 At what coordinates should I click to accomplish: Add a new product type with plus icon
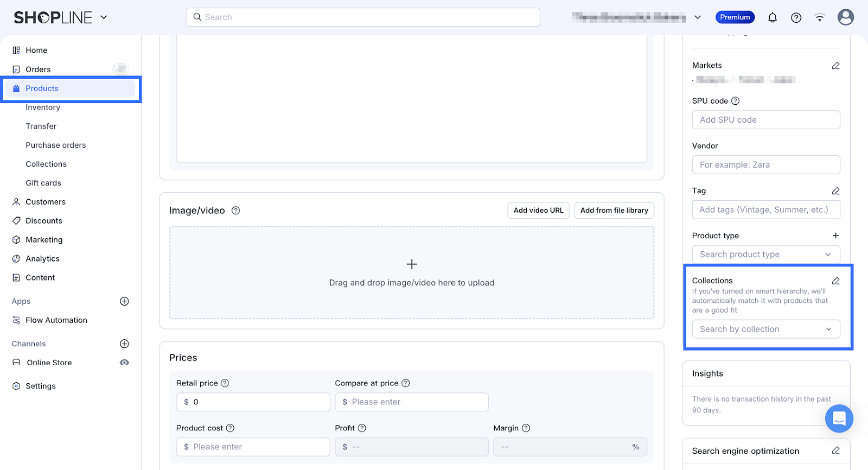pos(835,236)
